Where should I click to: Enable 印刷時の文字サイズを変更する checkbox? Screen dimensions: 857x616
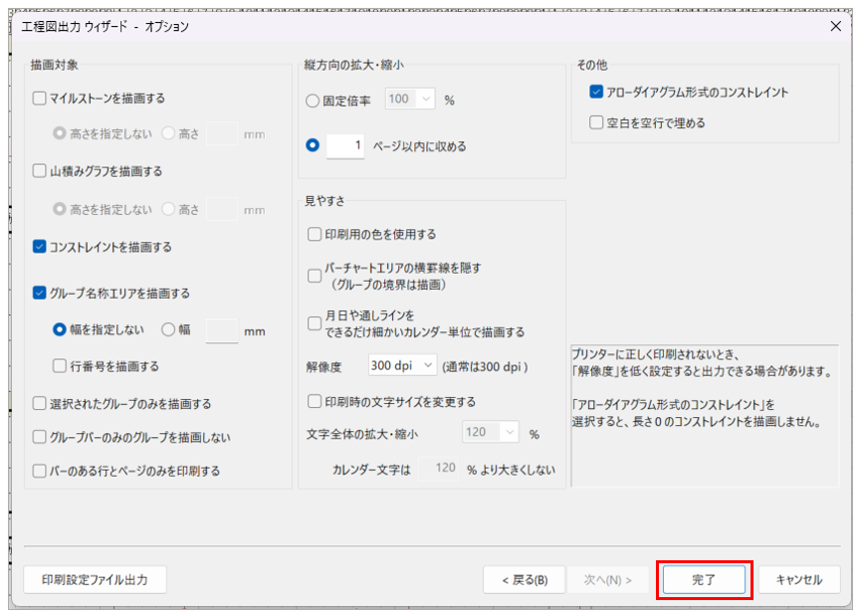(315, 402)
